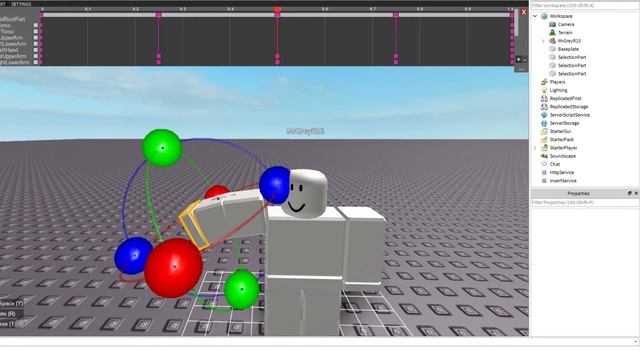Select the Camera icon in Explorer
This screenshot has width=640, height=360.
tap(552, 24)
